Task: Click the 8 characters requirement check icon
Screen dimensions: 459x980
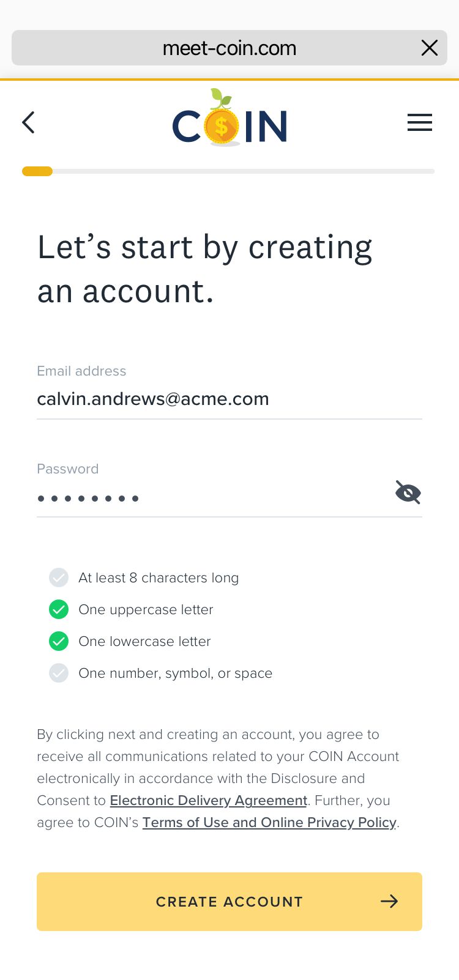Action: point(59,577)
